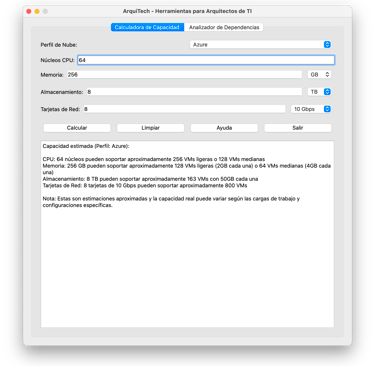Open the 10 Gbps network speed dropdown

(311, 109)
